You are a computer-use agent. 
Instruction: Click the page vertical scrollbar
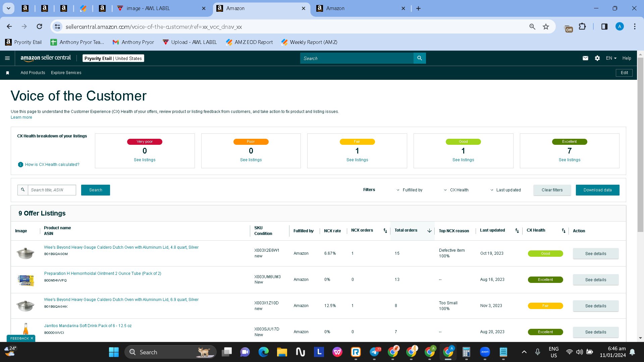pyautogui.click(x=640, y=144)
